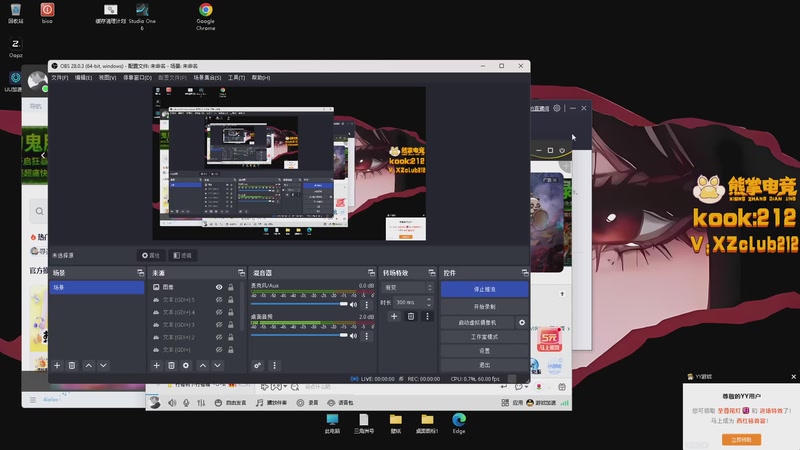This screenshot has width=800, height=450.
Task: Pop out the Controls dock panel
Action: [524, 273]
